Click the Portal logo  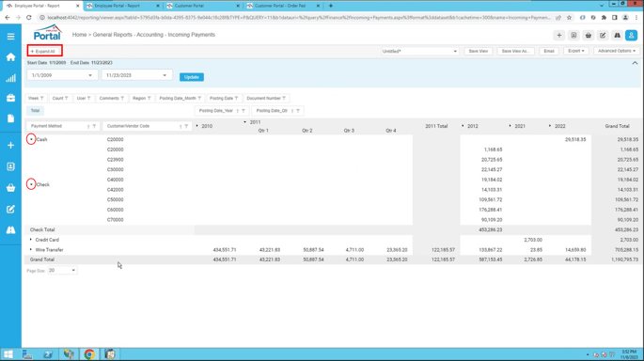48,33
